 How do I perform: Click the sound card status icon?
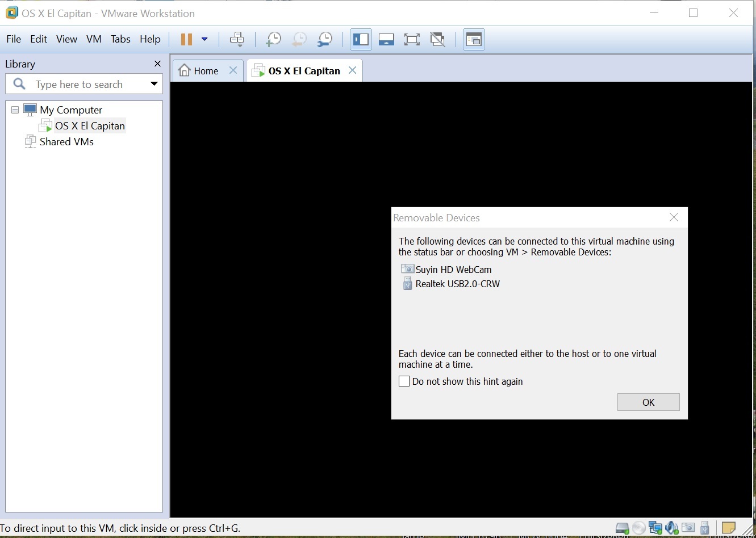(x=672, y=528)
